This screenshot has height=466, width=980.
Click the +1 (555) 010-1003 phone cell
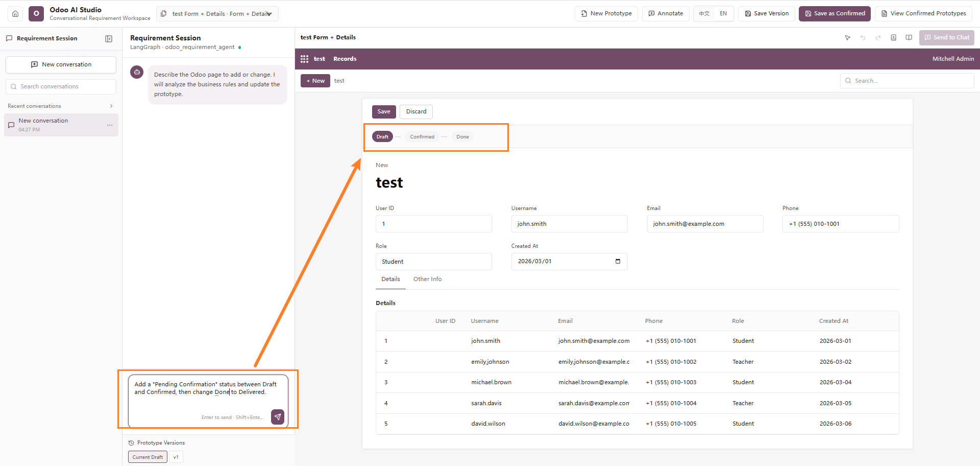pos(671,383)
